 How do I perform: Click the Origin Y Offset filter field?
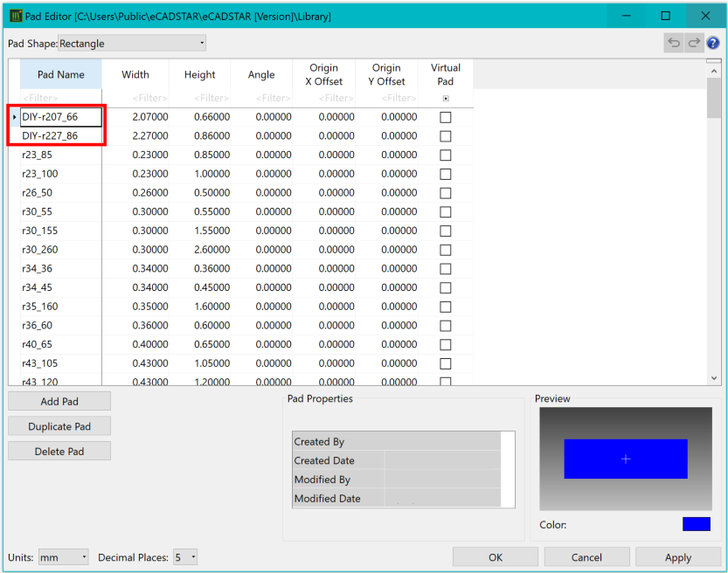pos(386,99)
